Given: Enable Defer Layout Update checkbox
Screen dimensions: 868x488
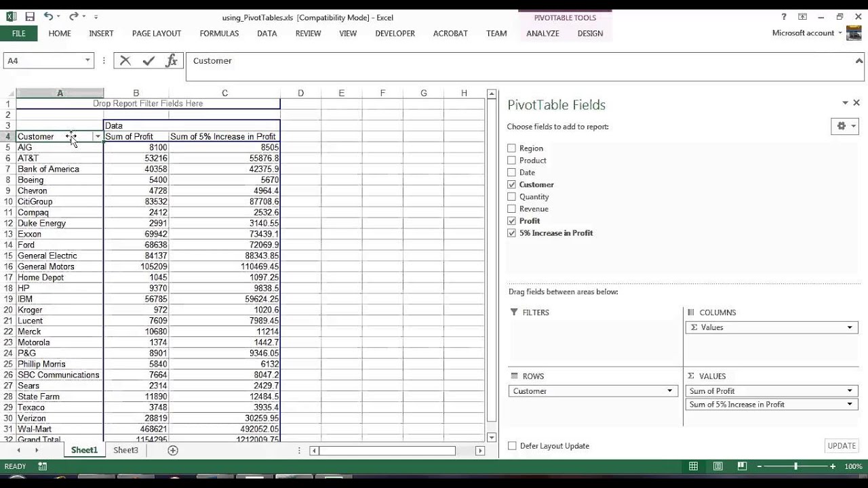Looking at the screenshot, I should (x=512, y=446).
